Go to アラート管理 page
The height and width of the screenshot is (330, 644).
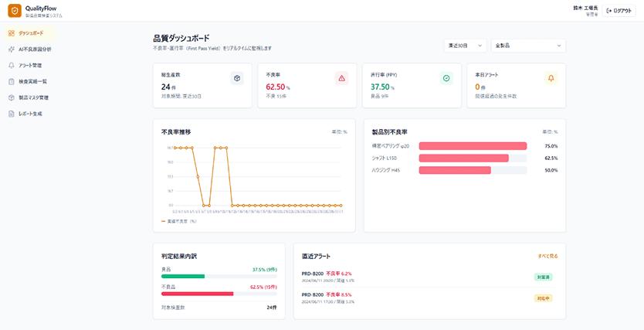[x=29, y=66]
